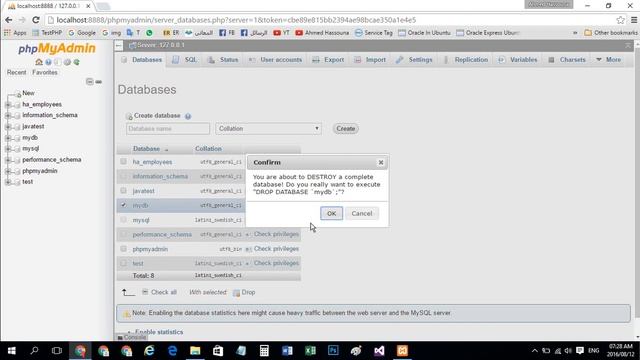Confirm the drop with OK

click(331, 213)
